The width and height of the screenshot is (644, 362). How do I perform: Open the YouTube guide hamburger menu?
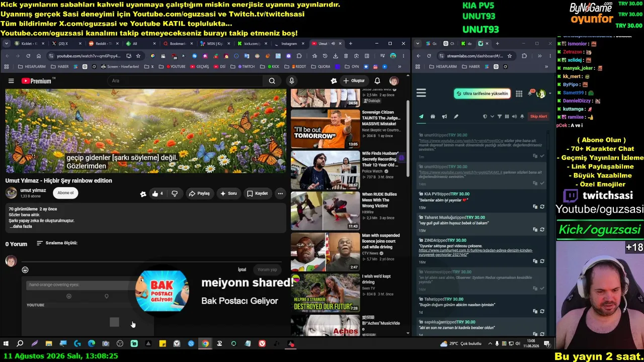[11, 81]
